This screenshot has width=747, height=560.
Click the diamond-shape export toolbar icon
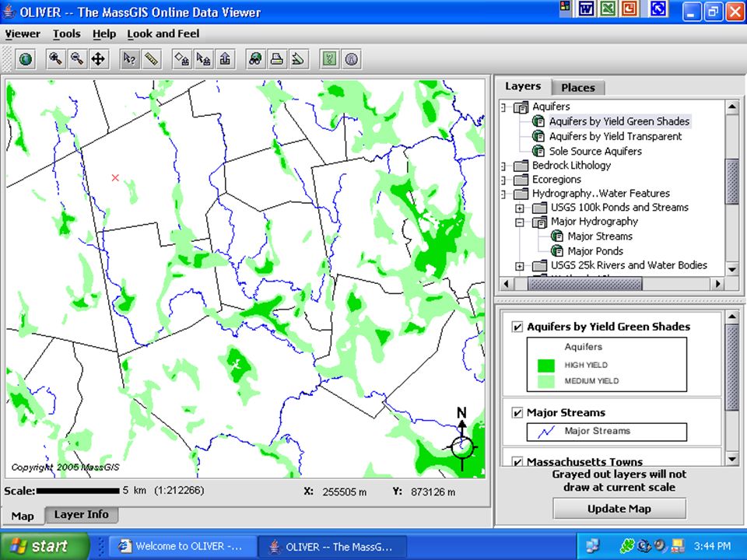pyautogui.click(x=182, y=59)
